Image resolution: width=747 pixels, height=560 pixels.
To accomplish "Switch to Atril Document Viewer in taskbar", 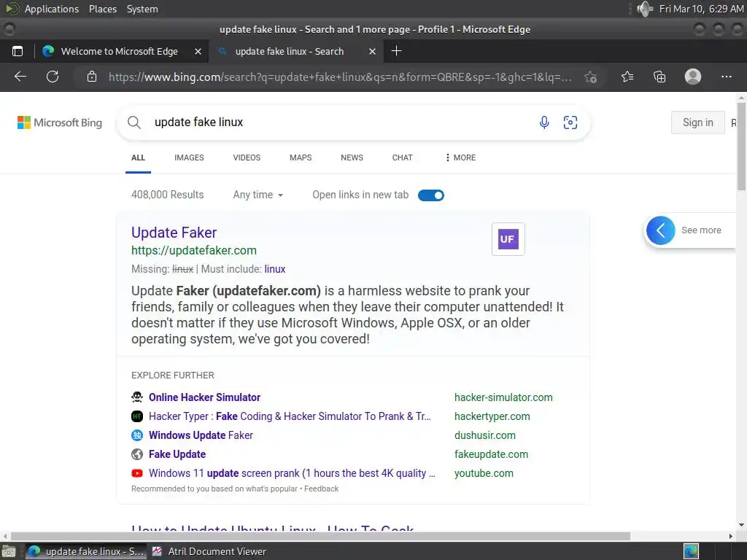I will (209, 551).
